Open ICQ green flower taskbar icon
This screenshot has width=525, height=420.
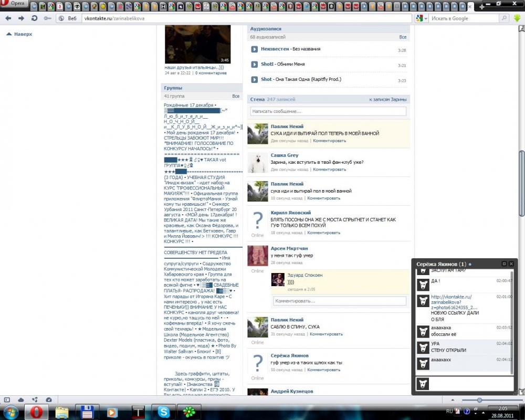coord(189,412)
